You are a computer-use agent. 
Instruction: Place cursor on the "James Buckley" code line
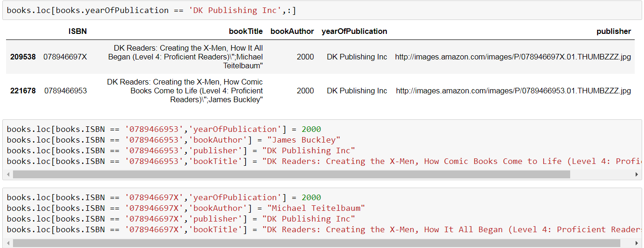pos(174,140)
